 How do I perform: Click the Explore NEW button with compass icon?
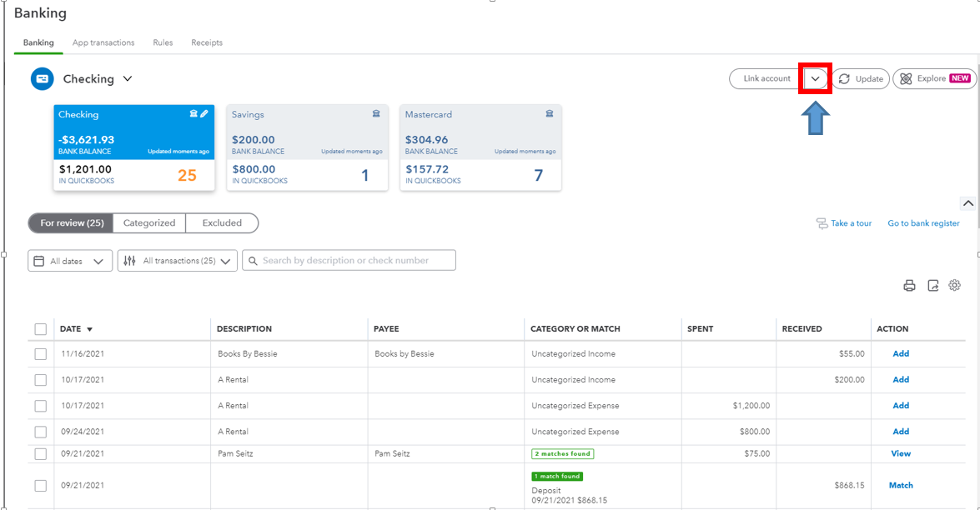tap(933, 78)
